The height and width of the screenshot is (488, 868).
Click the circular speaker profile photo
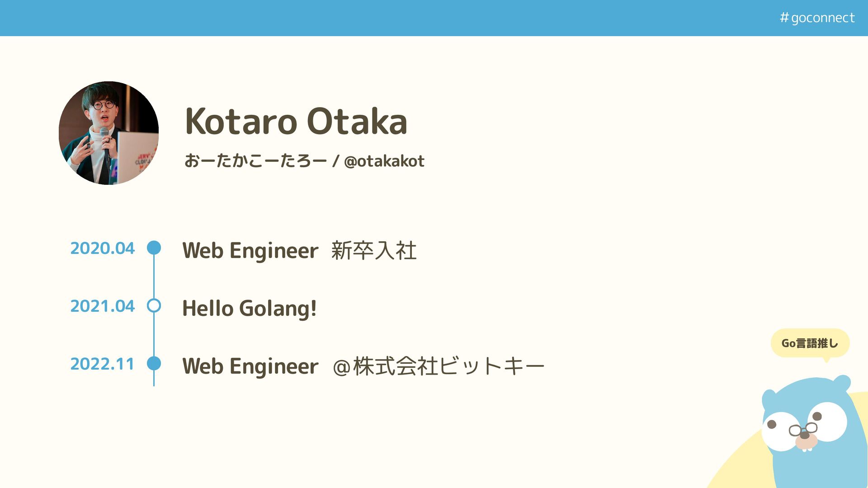(x=108, y=133)
